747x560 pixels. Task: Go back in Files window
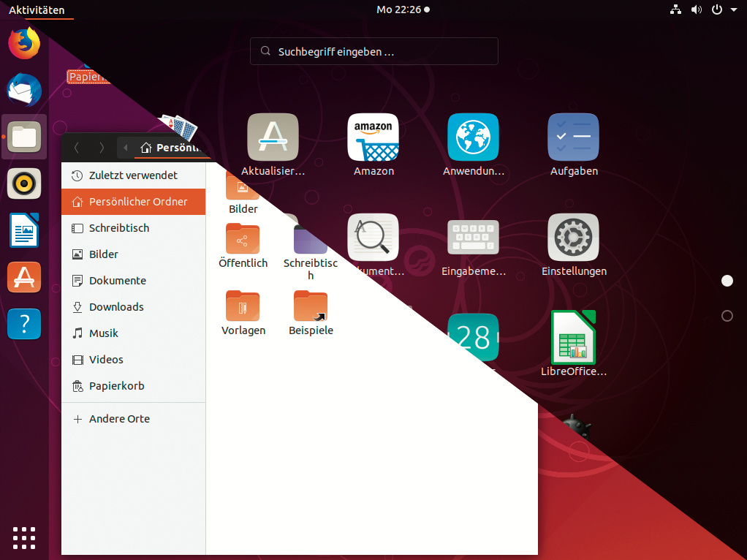click(77, 148)
